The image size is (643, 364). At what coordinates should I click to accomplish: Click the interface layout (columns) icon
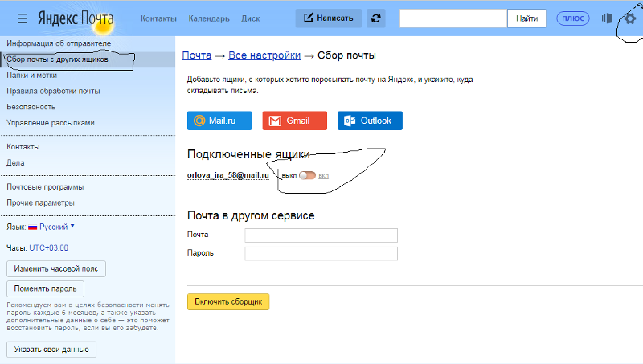coord(607,18)
